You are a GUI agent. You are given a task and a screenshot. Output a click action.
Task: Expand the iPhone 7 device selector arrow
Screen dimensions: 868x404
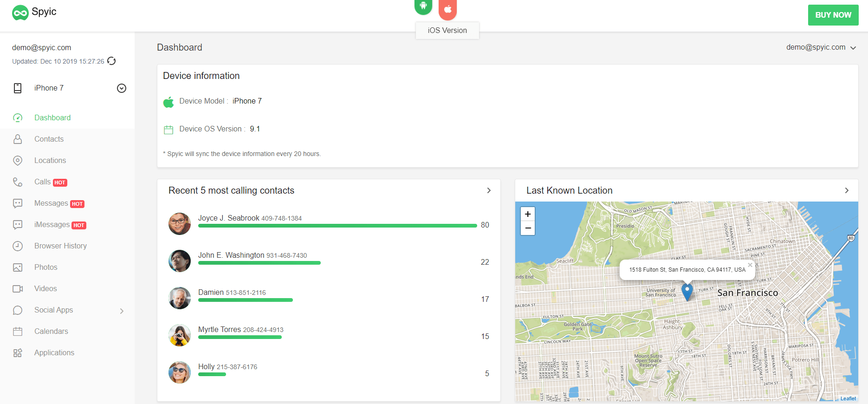click(122, 88)
